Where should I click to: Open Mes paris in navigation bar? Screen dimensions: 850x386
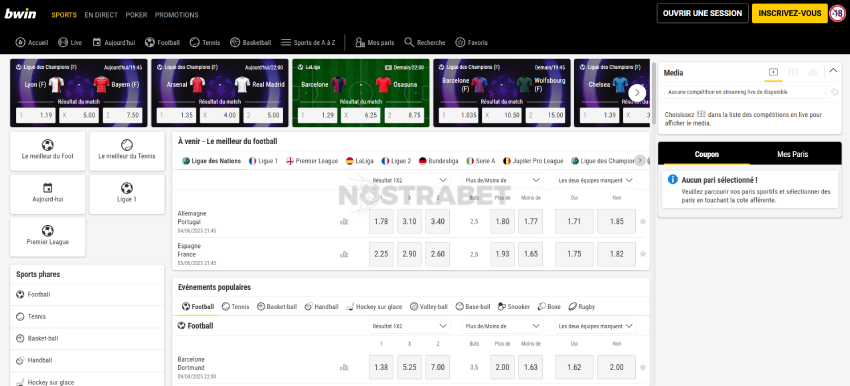[375, 42]
